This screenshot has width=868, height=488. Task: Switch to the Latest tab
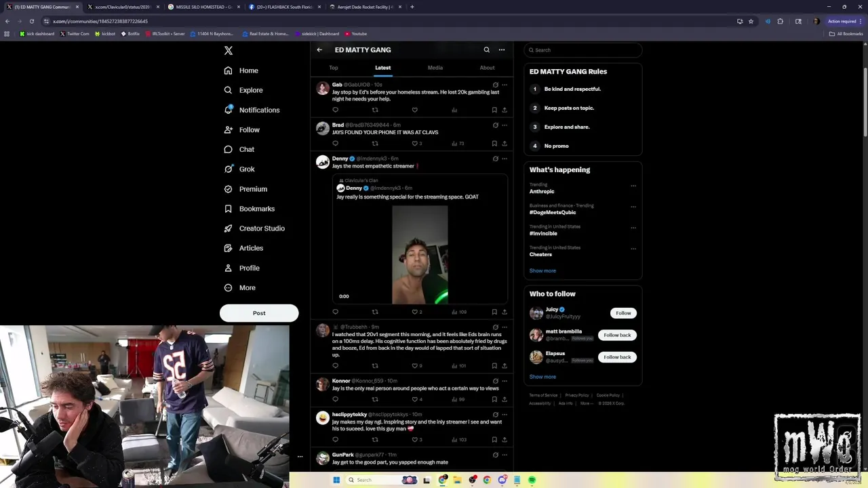[383, 68]
